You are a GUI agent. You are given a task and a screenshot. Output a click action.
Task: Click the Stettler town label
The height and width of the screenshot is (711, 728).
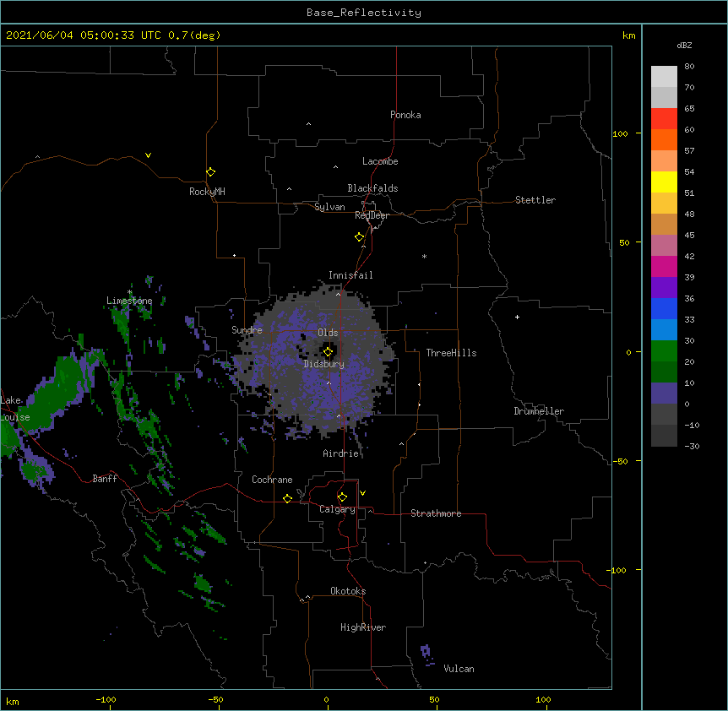pyautogui.click(x=535, y=200)
